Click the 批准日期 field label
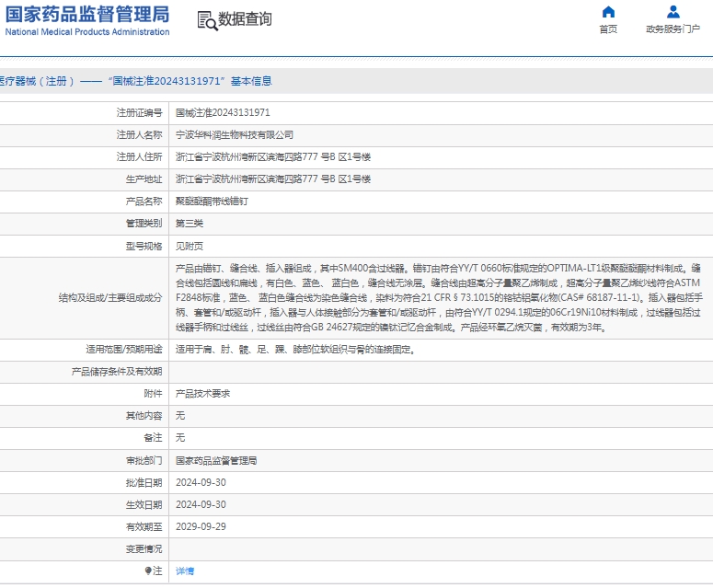This screenshot has height=588, width=713. [144, 482]
